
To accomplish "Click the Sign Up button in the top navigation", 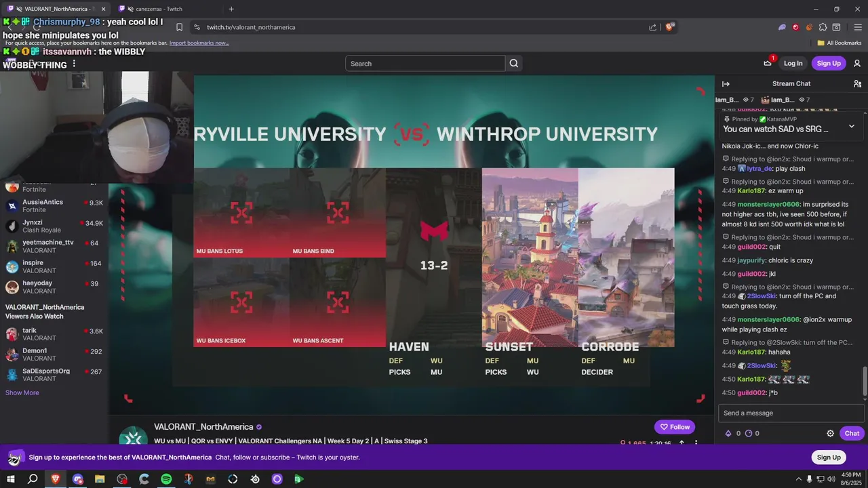I will (829, 63).
